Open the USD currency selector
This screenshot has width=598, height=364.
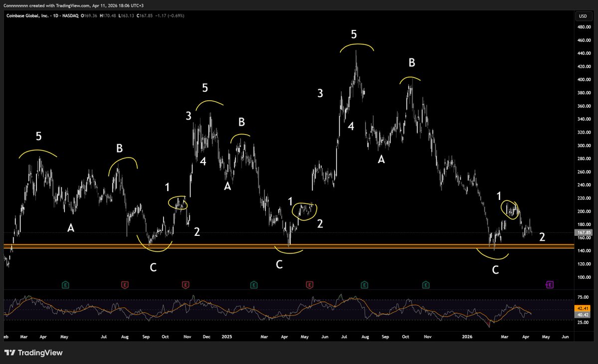click(583, 16)
